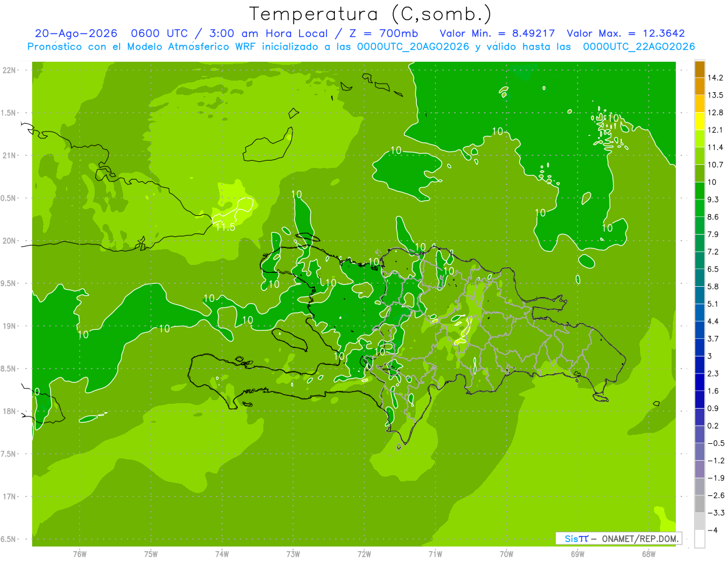This screenshot has width=728, height=562.
Task: Click the legend value 5.8
Action: (713, 286)
